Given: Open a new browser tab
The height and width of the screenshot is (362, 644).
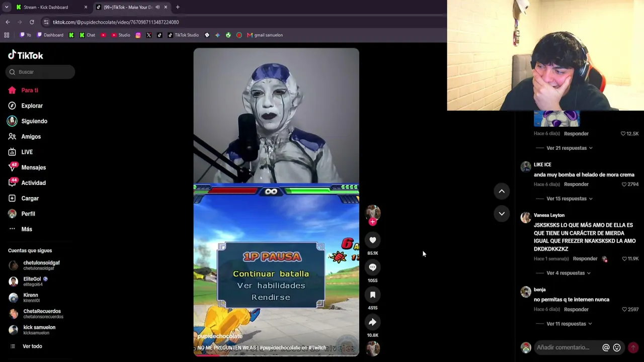Looking at the screenshot, I should [x=178, y=7].
